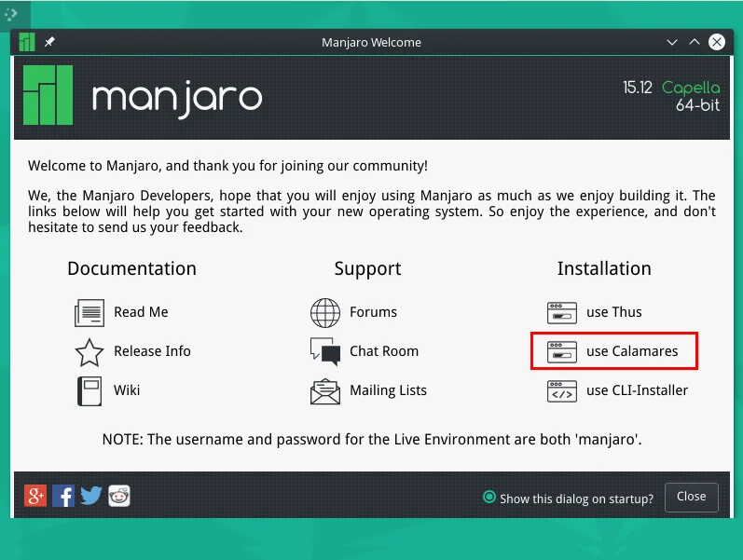Open the Wiki link
Screen dimensions: 743x560
(127, 390)
